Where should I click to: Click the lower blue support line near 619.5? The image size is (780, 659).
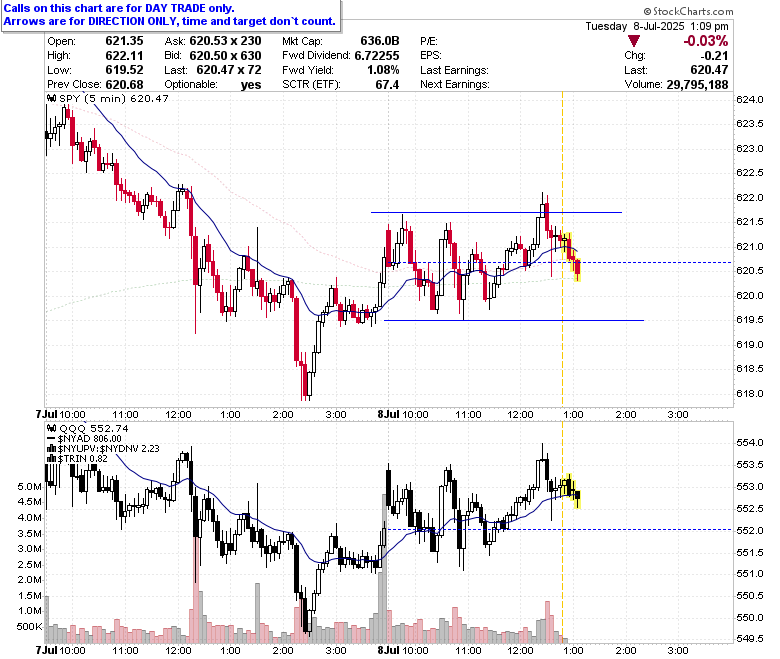pos(514,320)
